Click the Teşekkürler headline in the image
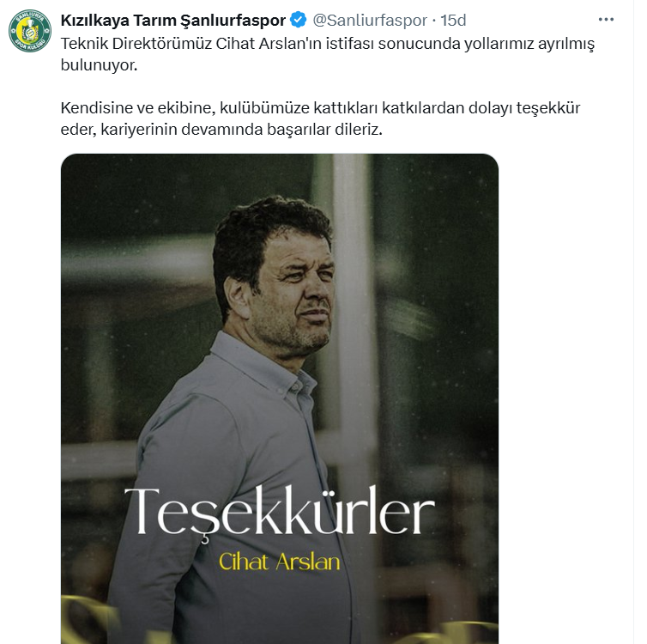 pos(280,512)
